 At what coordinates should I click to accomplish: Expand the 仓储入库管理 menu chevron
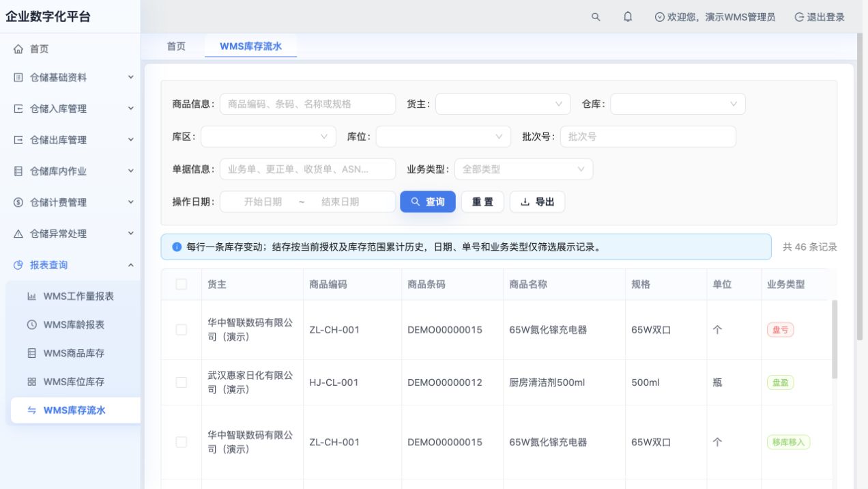[131, 109]
